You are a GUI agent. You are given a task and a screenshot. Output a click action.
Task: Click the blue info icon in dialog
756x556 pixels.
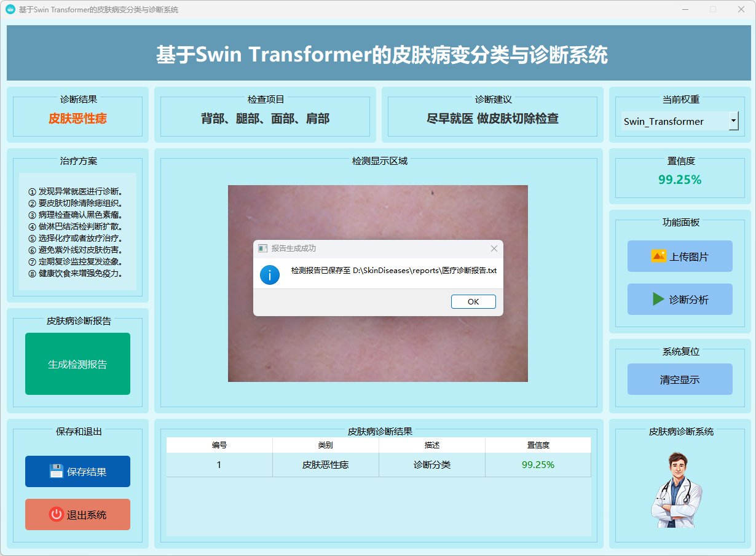(x=270, y=274)
